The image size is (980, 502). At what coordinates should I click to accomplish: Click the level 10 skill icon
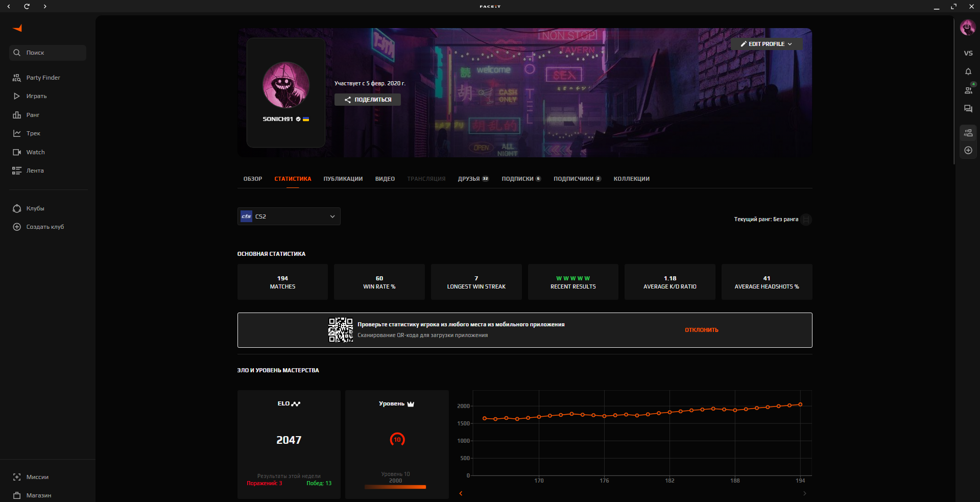click(397, 440)
